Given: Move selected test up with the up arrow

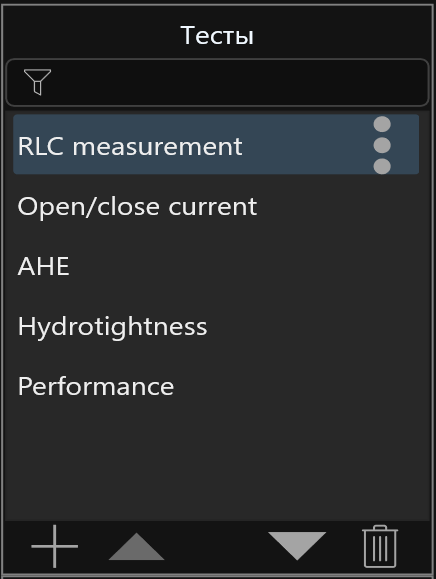Looking at the screenshot, I should point(136,546).
